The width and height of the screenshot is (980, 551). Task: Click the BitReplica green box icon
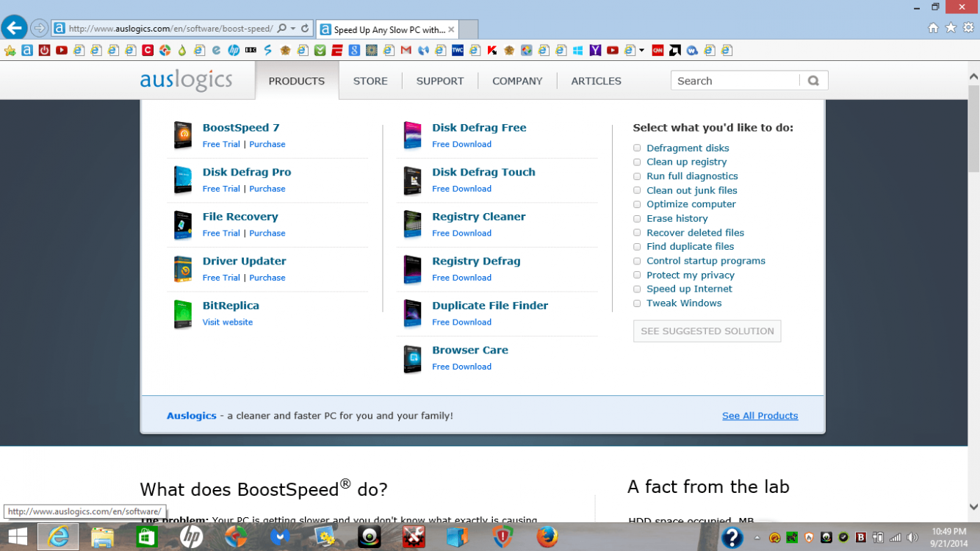coord(183,314)
